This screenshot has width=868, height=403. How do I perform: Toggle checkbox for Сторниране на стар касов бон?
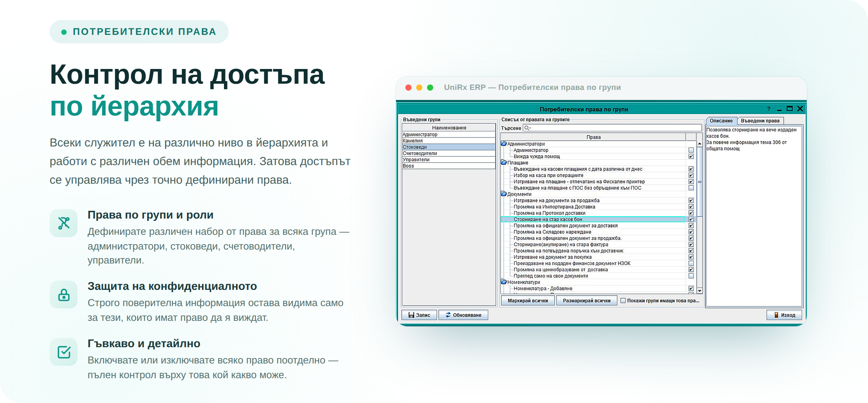pos(691,219)
